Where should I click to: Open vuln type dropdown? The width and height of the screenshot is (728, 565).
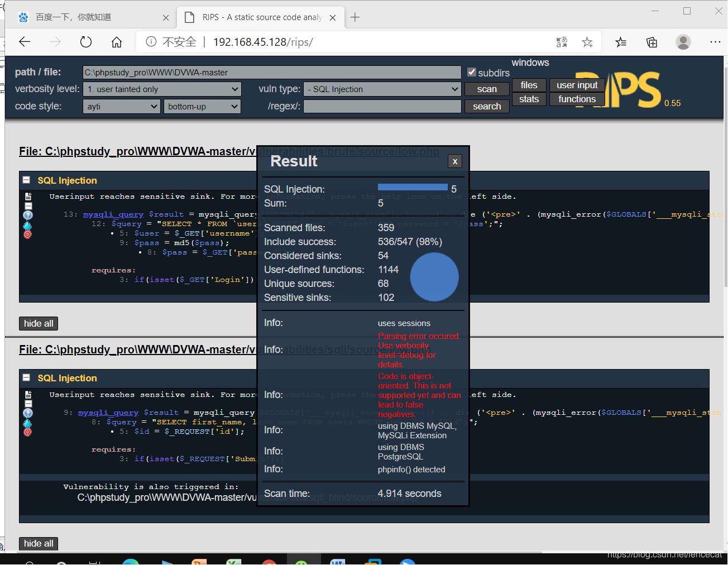click(382, 89)
